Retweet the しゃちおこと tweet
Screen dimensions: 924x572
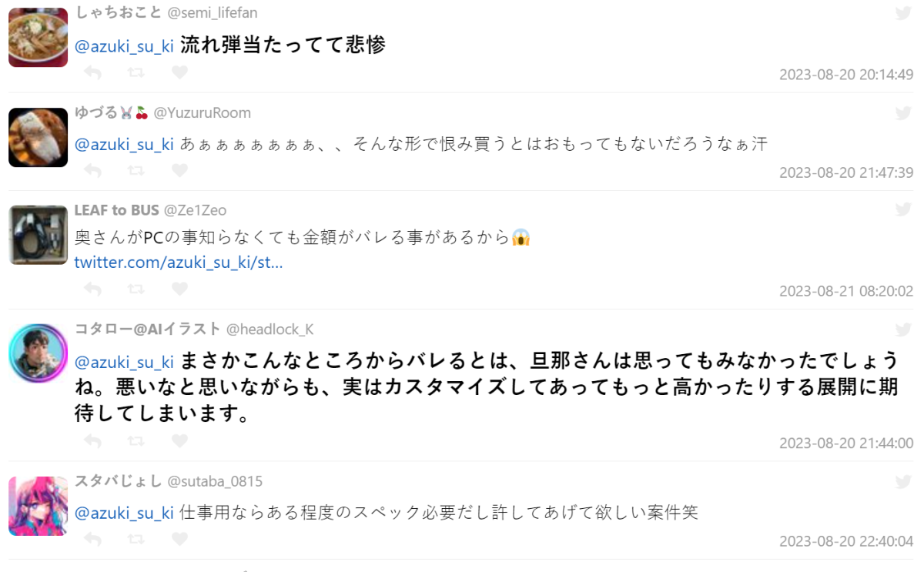point(136,72)
